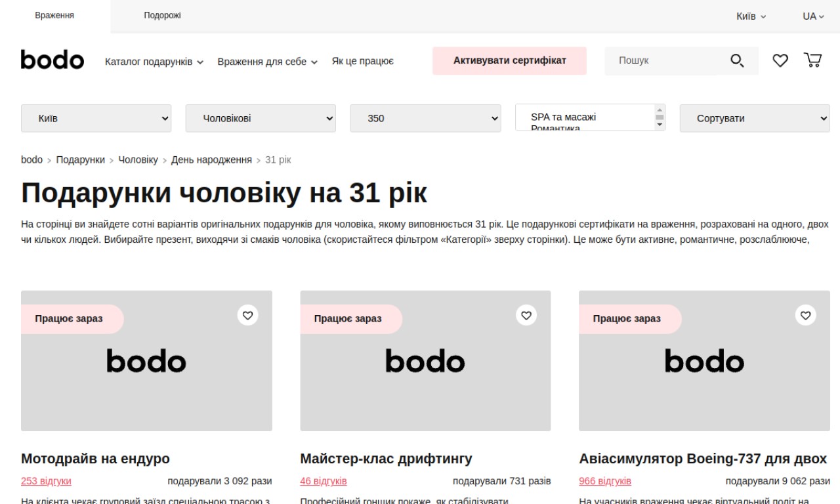Screen dimensions: 840x504
Task: Click the search magnifier icon
Action: (x=737, y=61)
